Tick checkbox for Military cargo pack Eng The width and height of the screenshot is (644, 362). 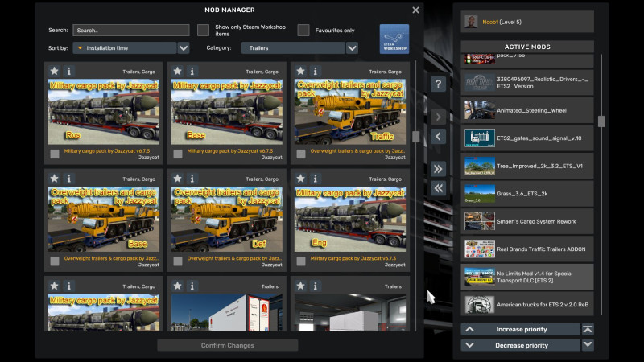coord(301,261)
